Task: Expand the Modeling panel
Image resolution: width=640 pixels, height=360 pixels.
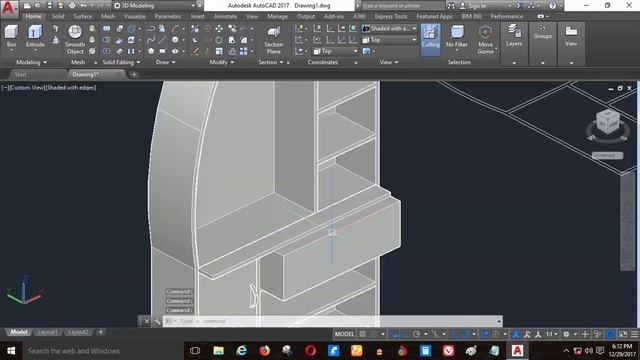Action: pyautogui.click(x=31, y=62)
